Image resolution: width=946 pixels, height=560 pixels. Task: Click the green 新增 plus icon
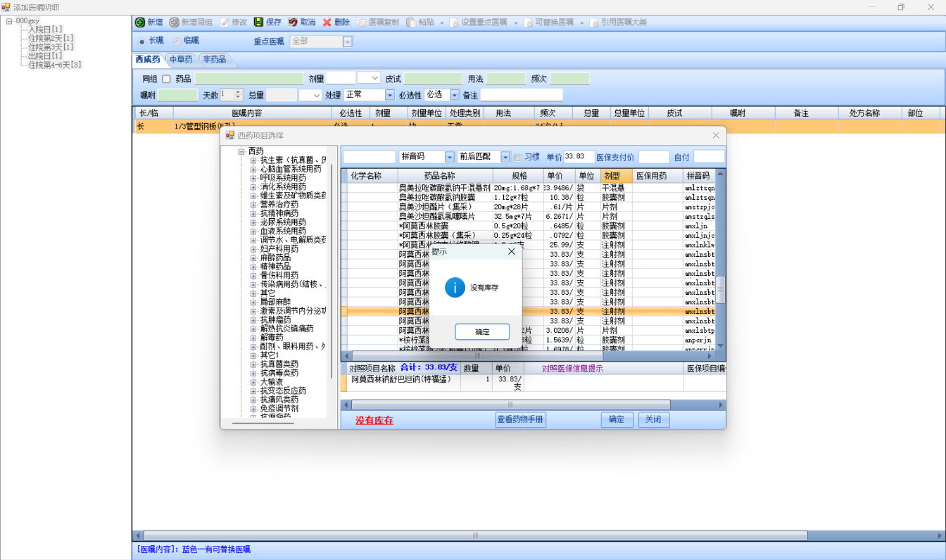tap(140, 23)
